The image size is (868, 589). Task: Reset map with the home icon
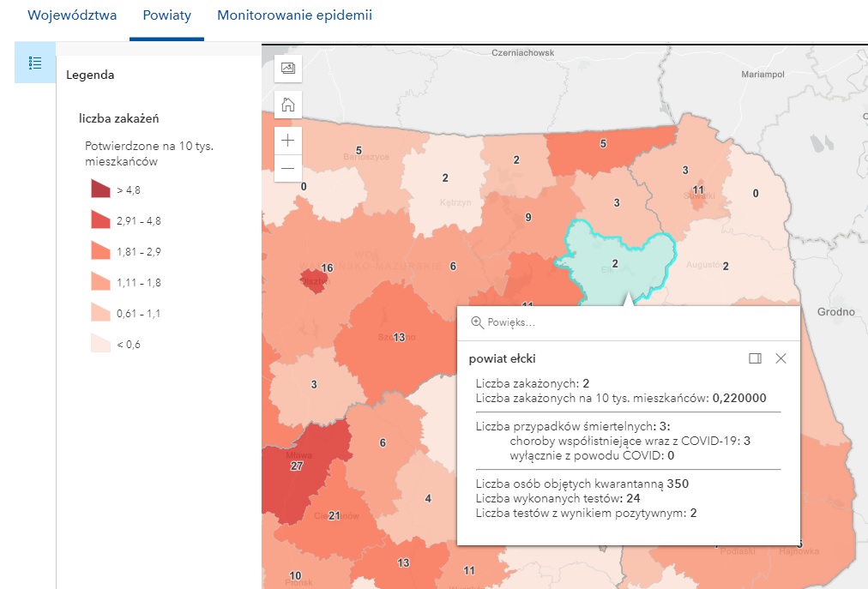pos(288,104)
